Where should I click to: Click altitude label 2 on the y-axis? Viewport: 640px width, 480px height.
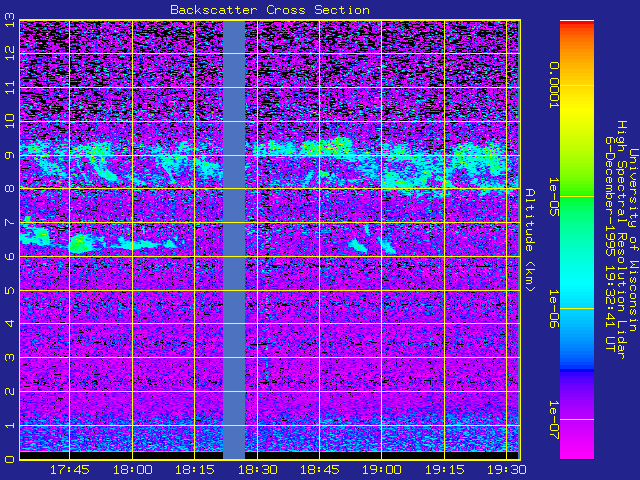(x=9, y=391)
